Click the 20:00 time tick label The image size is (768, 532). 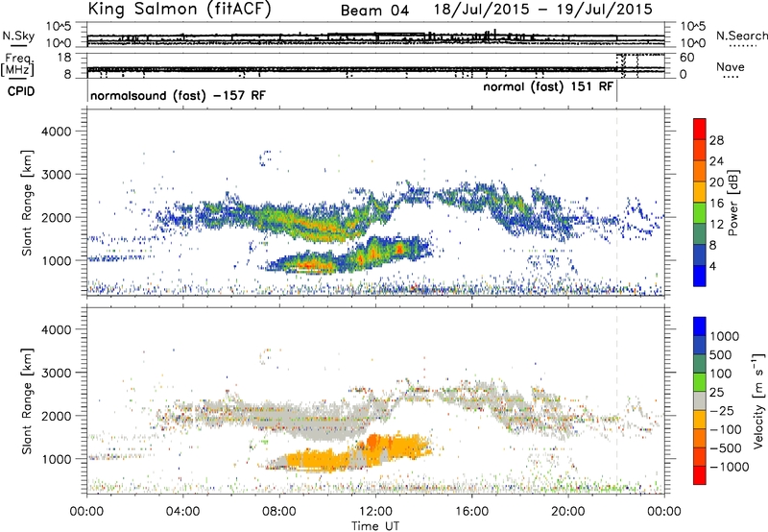(568, 512)
